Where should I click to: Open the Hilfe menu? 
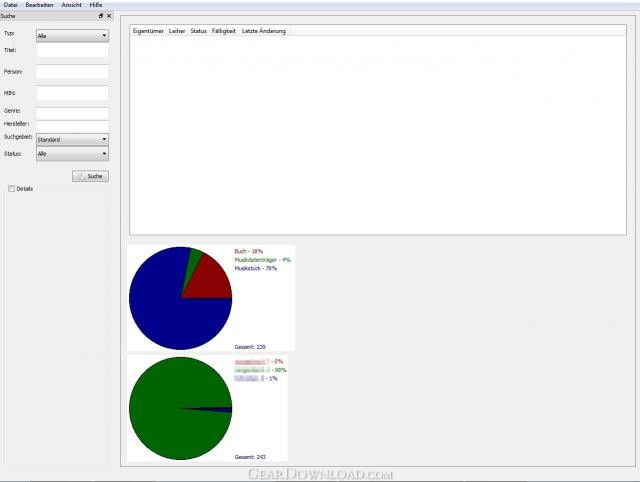[96, 5]
